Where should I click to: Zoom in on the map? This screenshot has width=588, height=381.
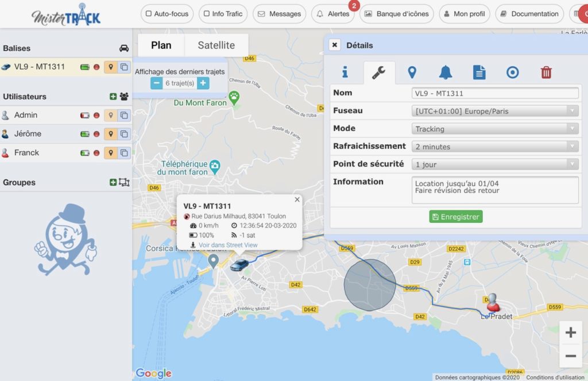click(x=571, y=332)
